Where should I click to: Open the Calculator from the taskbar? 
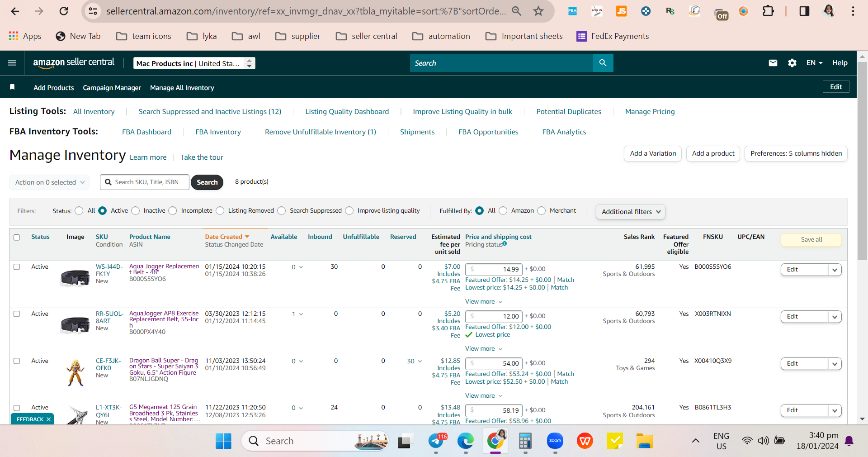tap(525, 441)
